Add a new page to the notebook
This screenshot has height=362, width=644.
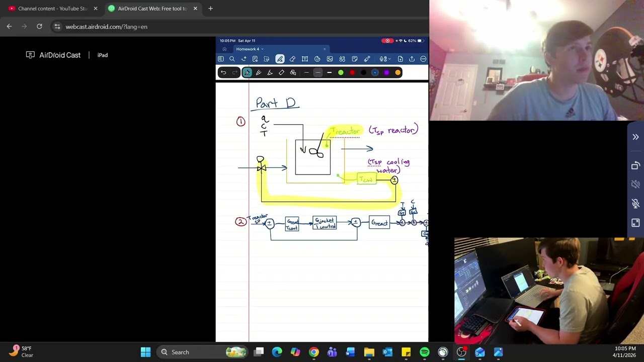(x=400, y=59)
